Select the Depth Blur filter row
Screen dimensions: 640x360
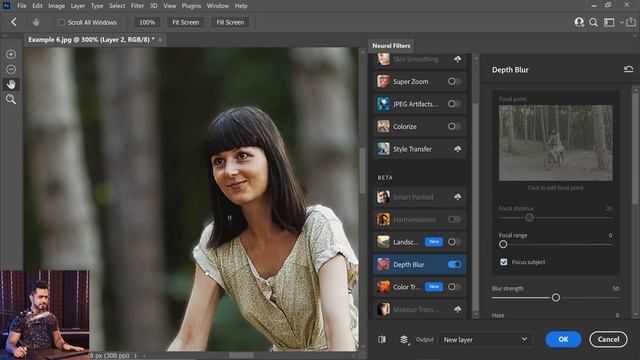pos(419,264)
